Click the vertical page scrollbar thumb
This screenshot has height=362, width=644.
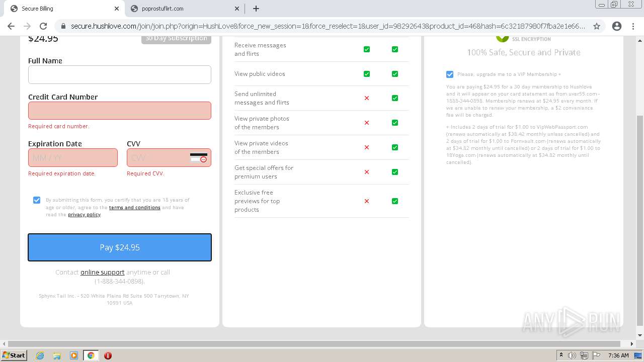click(640, 220)
